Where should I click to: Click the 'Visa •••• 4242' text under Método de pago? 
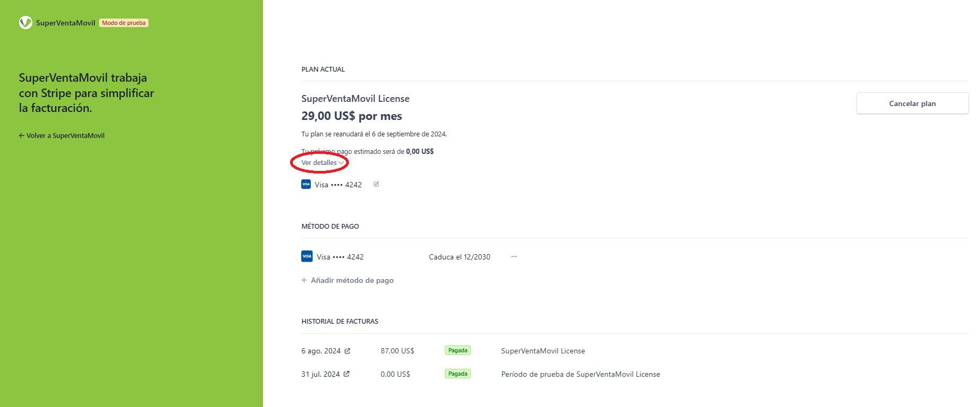click(x=340, y=257)
